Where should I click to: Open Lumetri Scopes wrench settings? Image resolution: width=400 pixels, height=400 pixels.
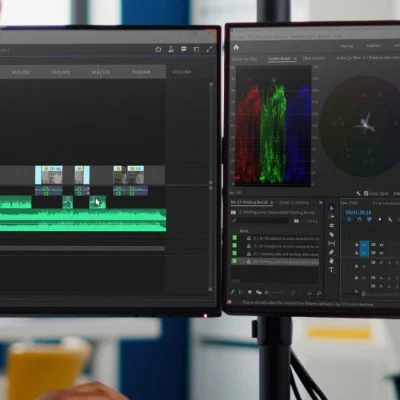(x=358, y=193)
